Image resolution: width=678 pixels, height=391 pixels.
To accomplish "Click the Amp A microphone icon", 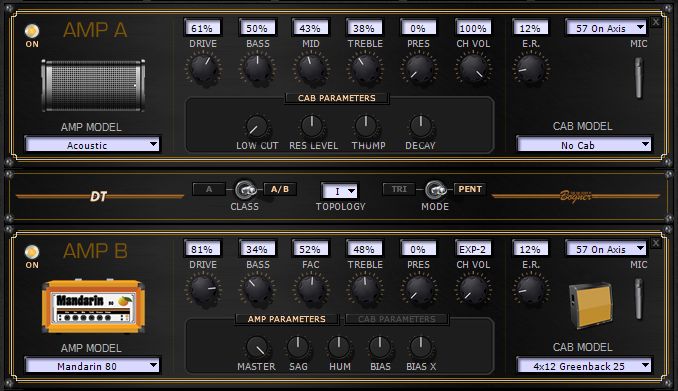I will point(639,78).
